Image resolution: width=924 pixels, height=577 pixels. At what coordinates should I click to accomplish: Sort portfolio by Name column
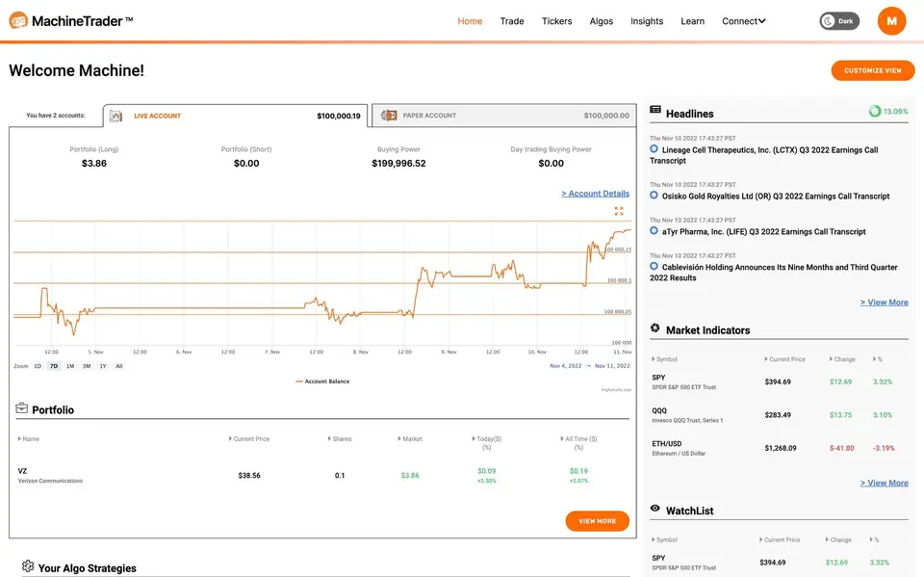[28, 439]
